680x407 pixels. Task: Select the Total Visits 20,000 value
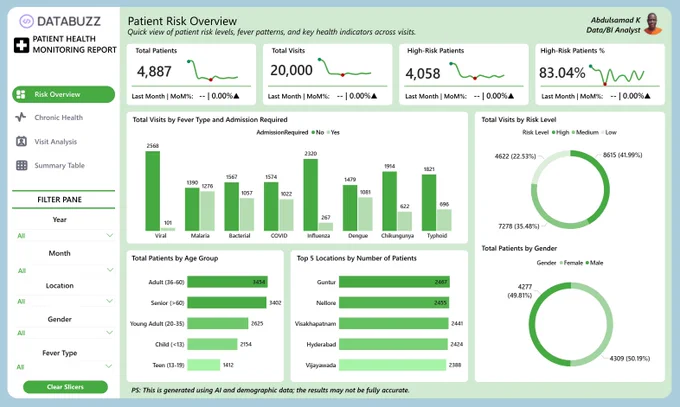pyautogui.click(x=291, y=70)
